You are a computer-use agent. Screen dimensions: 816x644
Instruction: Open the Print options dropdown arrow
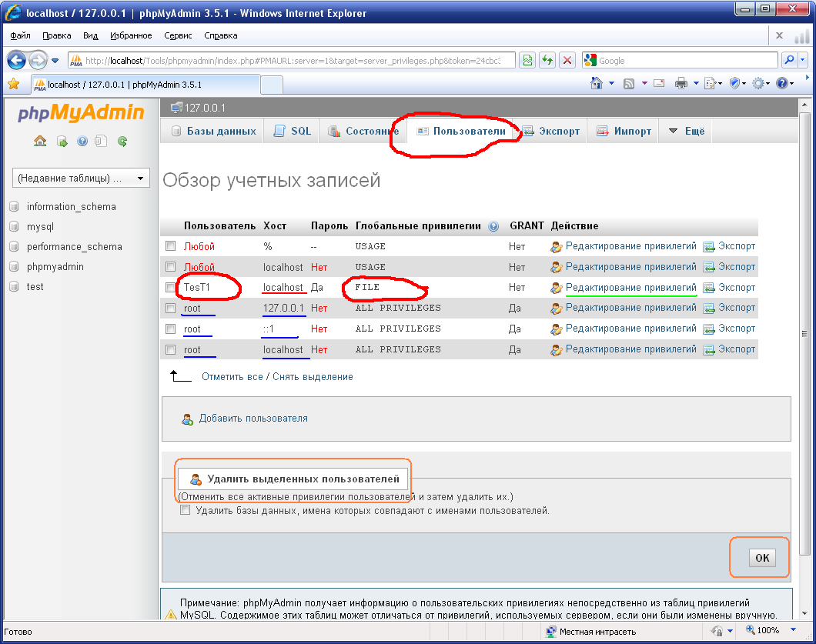point(696,83)
